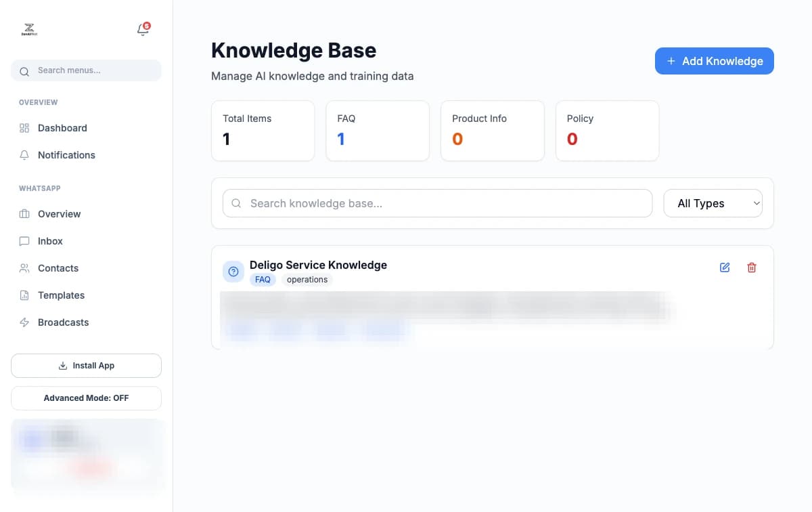Select the Templates icon
The width and height of the screenshot is (812, 512).
(24, 295)
